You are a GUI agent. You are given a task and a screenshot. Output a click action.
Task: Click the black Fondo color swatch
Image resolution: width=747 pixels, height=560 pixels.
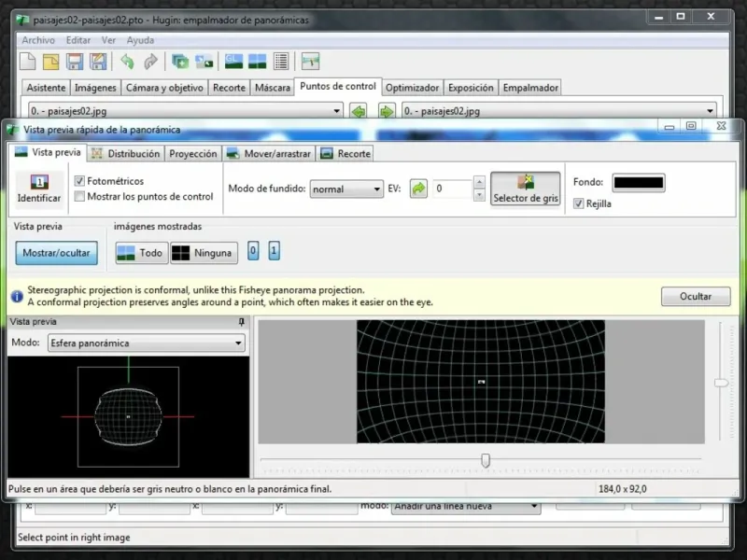click(x=639, y=182)
